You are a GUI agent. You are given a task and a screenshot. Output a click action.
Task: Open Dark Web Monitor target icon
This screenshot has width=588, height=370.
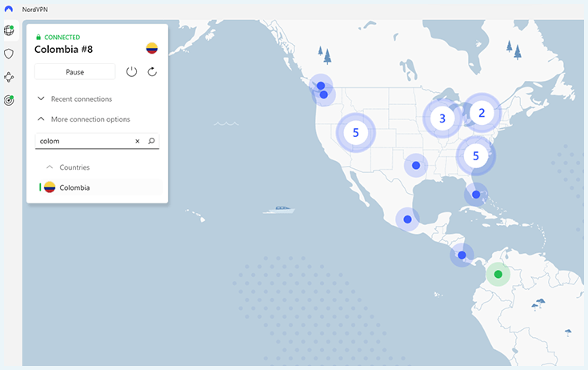(9, 100)
